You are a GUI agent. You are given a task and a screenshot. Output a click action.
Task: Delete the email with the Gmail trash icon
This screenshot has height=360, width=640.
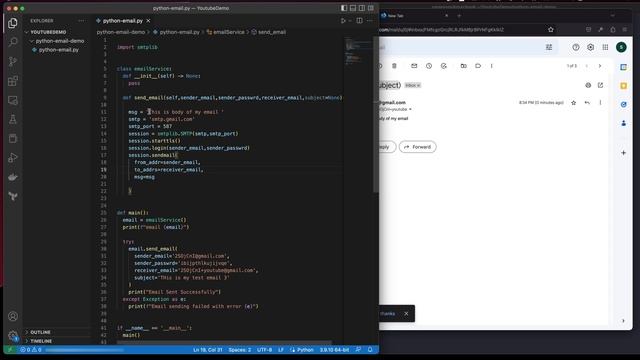tap(394, 66)
